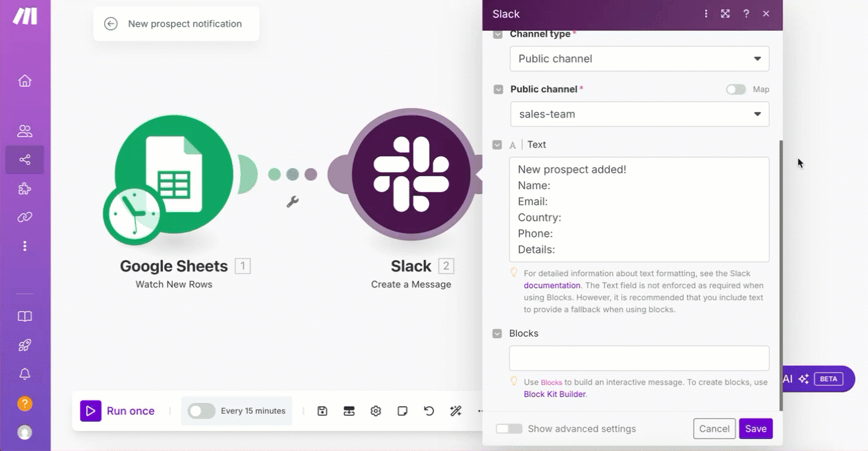Image resolution: width=868 pixels, height=451 pixels.
Task: Click the Slack module number 2 badge
Action: [446, 266]
